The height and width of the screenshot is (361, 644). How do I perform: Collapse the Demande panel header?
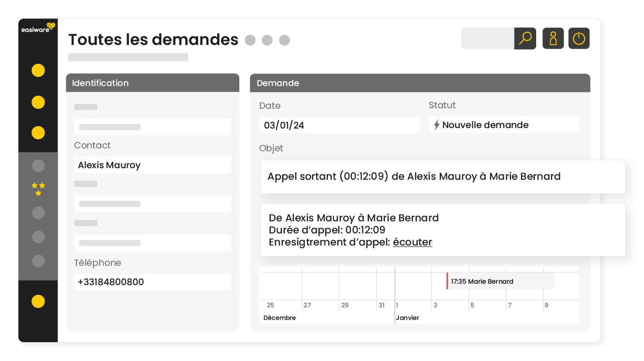coord(420,83)
